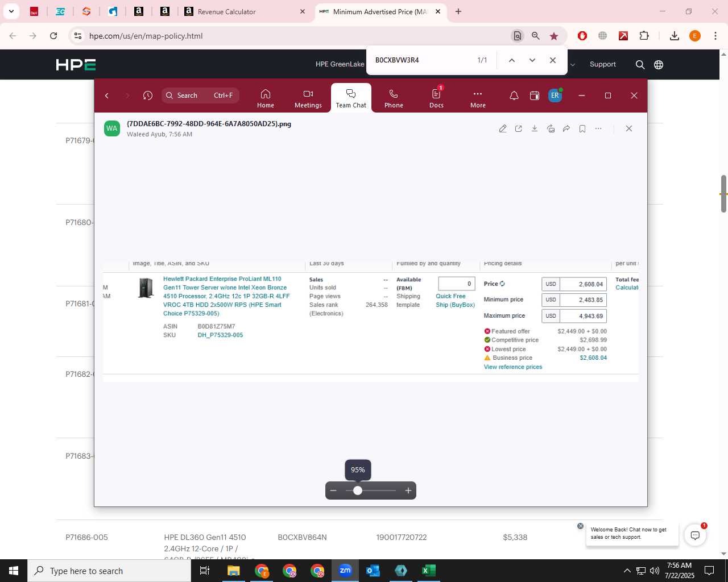Open Chrome's Extensions puzzle menu
This screenshot has width=728, height=582.
644,36
